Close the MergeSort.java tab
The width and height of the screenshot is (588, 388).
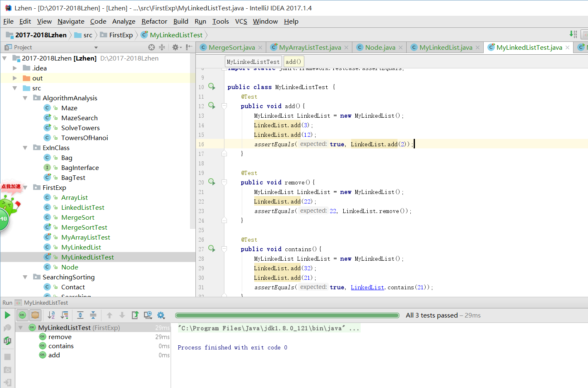(x=260, y=48)
